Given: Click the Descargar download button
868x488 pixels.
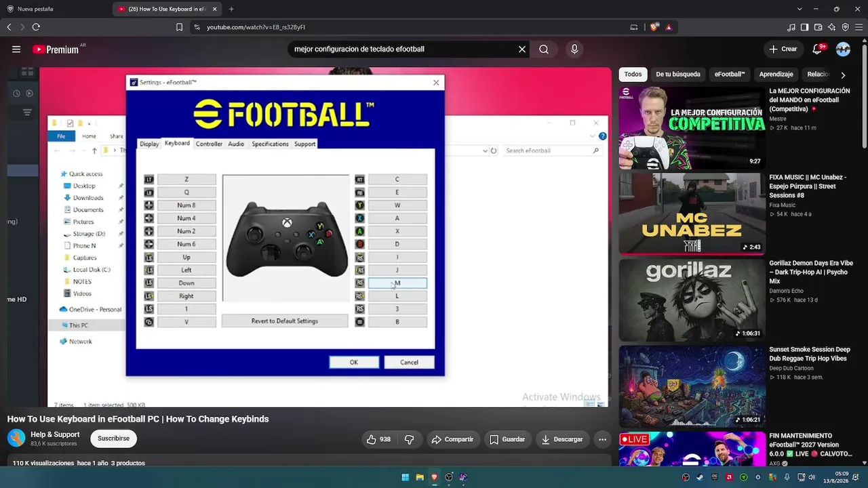Looking at the screenshot, I should pyautogui.click(x=562, y=439).
